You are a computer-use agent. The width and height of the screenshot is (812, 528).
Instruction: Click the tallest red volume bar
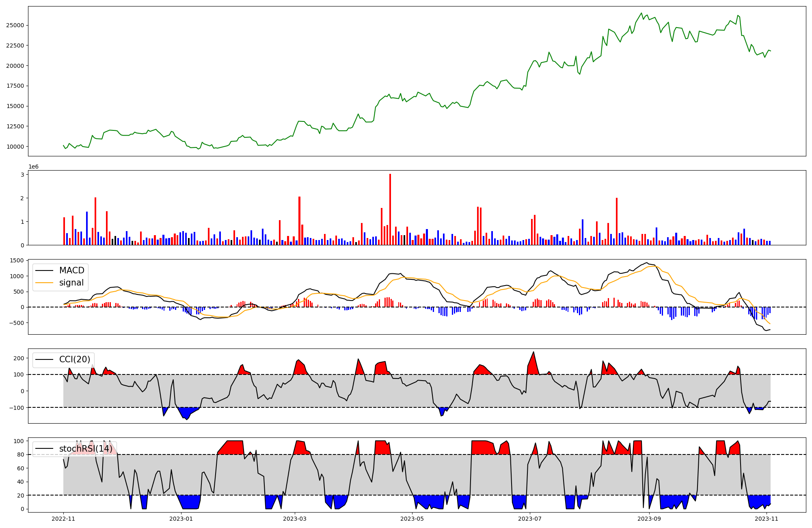(390, 209)
